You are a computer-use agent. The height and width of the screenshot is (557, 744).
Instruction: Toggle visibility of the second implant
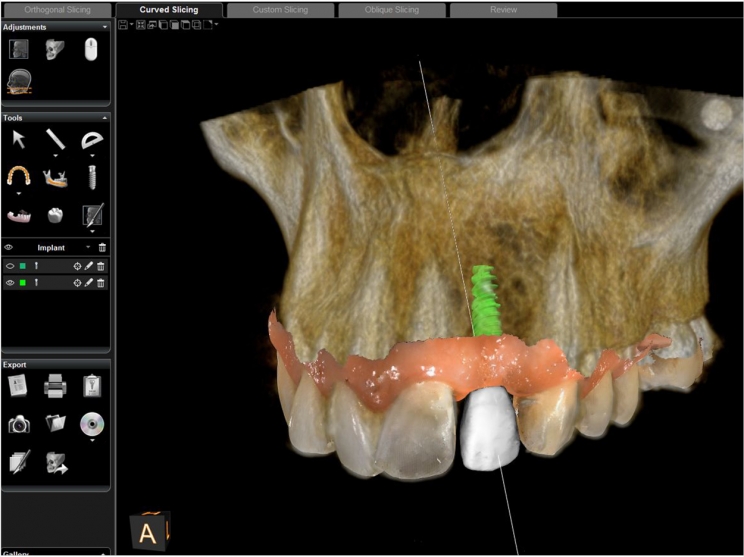point(10,283)
